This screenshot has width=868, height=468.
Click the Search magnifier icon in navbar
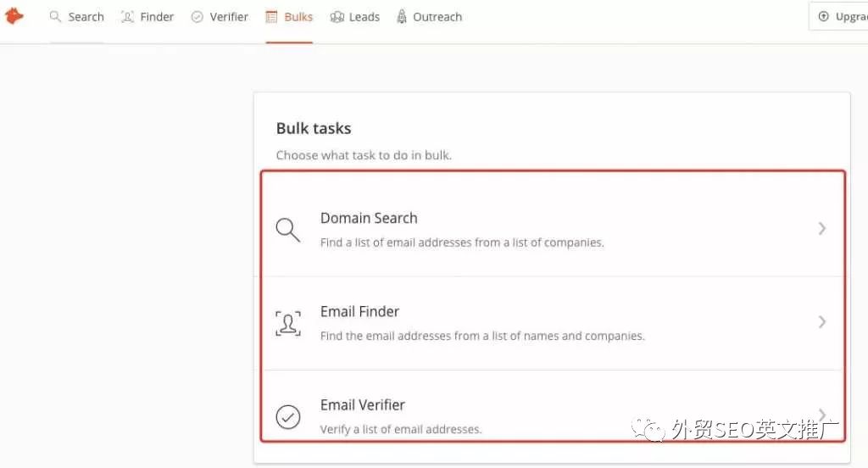55,17
